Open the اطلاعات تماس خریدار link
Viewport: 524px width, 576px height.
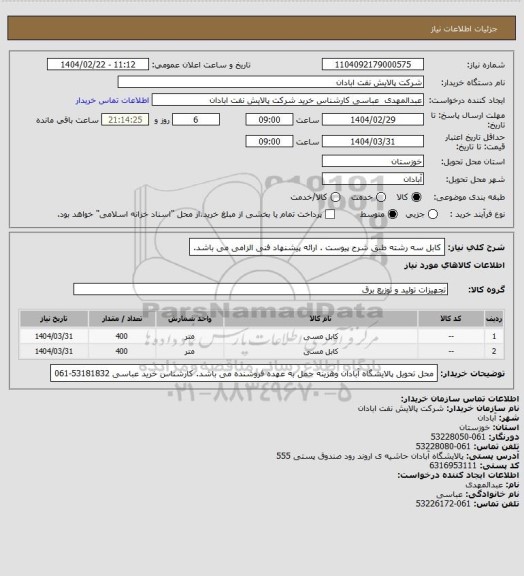click(x=112, y=100)
